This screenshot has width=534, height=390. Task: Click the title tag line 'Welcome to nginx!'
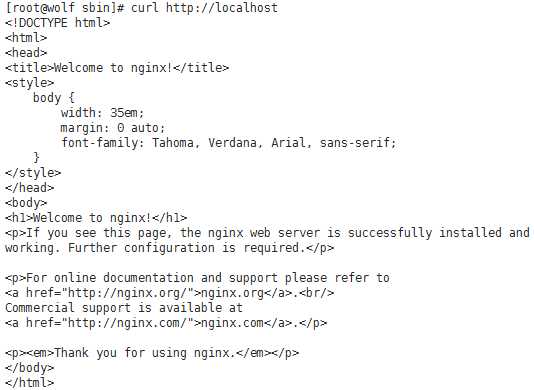(x=117, y=68)
